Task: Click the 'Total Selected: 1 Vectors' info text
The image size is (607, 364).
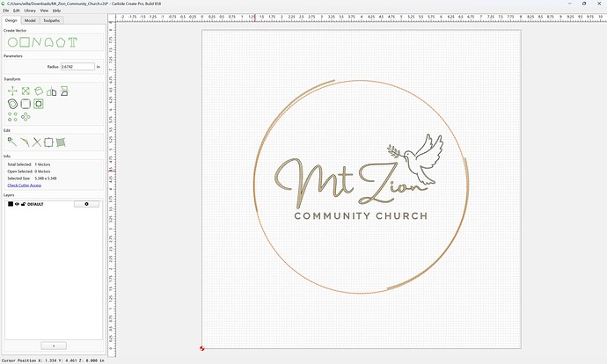Action: pyautogui.click(x=29, y=164)
